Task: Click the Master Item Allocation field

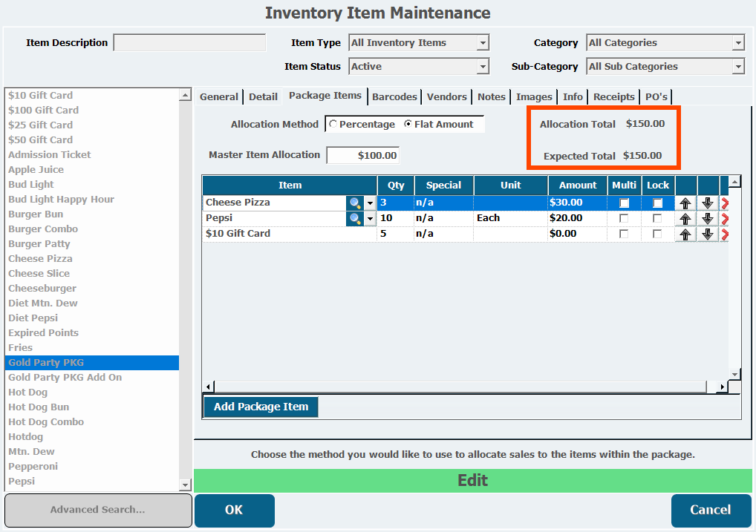Action: pos(363,155)
